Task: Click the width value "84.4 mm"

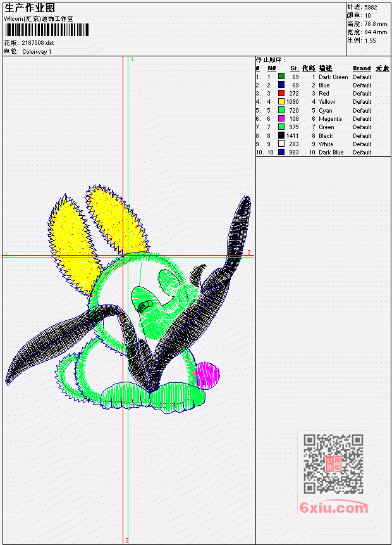Action: tap(376, 32)
